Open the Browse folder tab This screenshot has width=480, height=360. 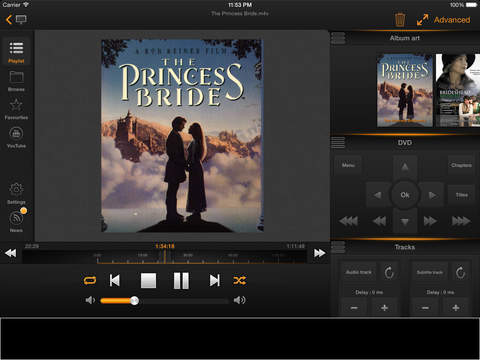pos(16,81)
